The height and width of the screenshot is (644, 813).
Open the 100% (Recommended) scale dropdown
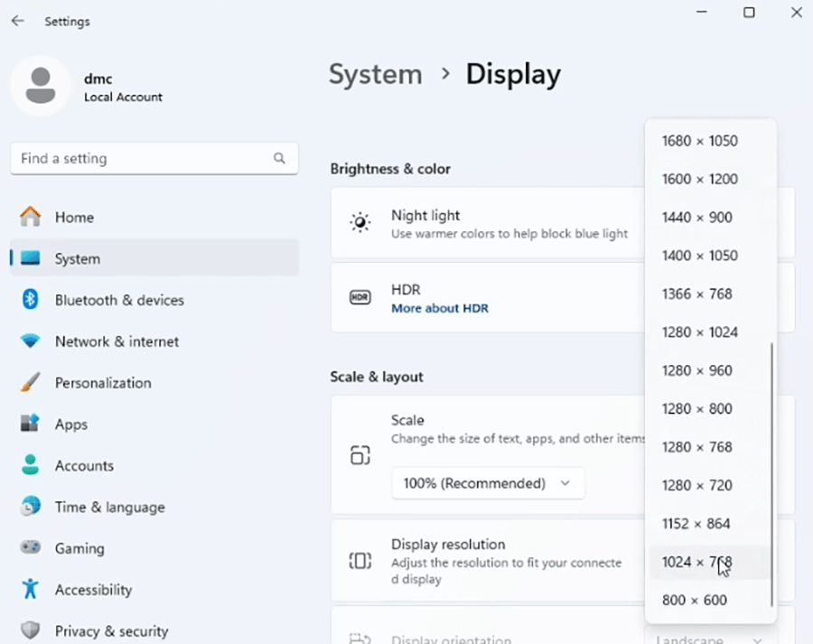[488, 483]
